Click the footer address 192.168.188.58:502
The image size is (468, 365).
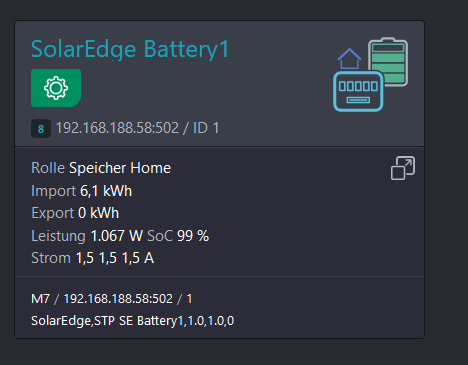(x=118, y=299)
